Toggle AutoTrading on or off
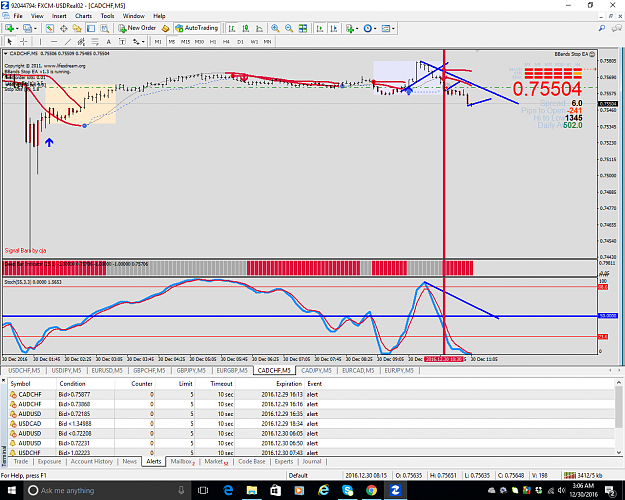This screenshot has height=500, width=625. (197, 28)
